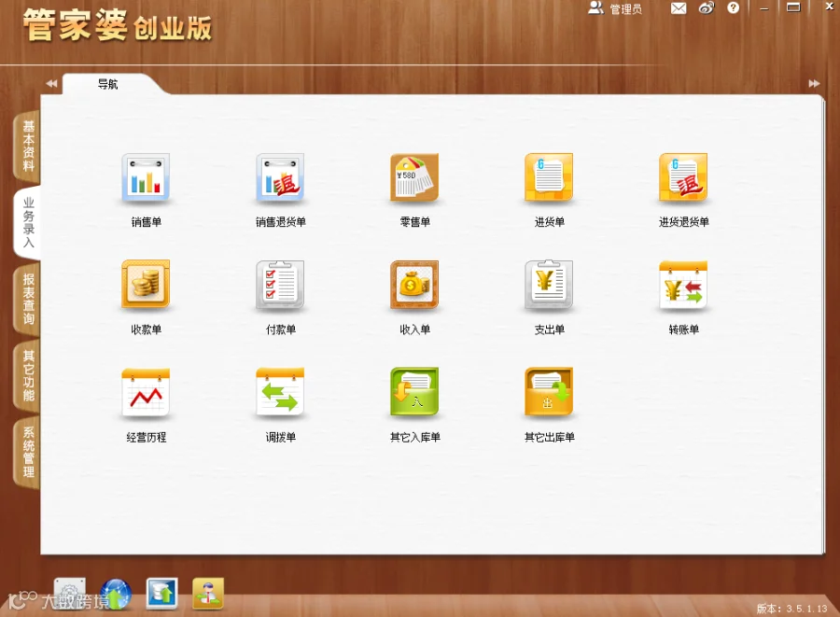Click the mail envelope icon in title bar
This screenshot has height=617, width=840.
click(679, 8)
